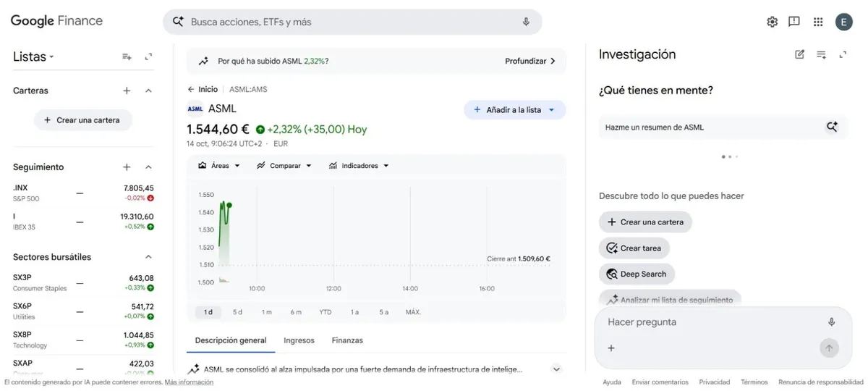This screenshot has width=868, height=391.
Task: Open the Áreas chart type dropdown
Action: click(218, 166)
